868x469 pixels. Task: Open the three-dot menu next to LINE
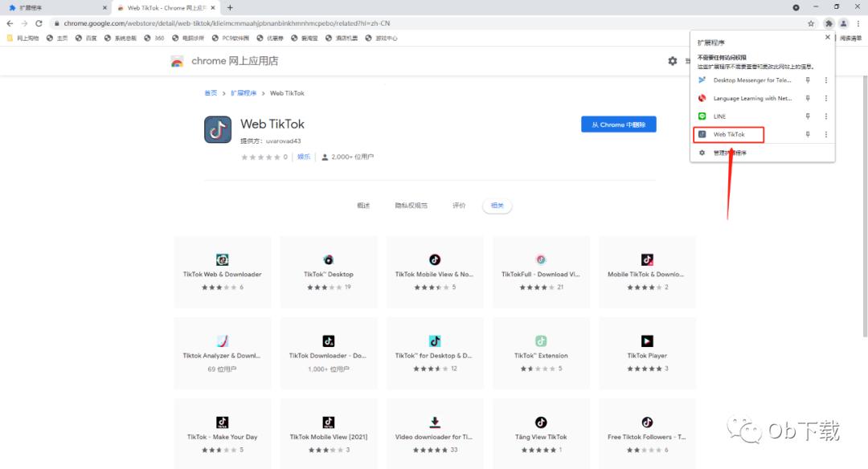[825, 116]
